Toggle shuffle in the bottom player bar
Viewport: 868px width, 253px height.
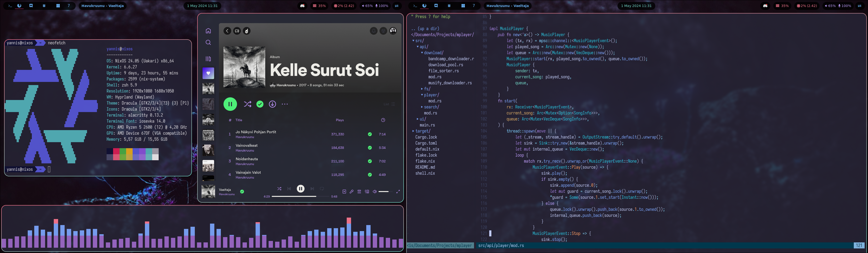pyautogui.click(x=279, y=189)
